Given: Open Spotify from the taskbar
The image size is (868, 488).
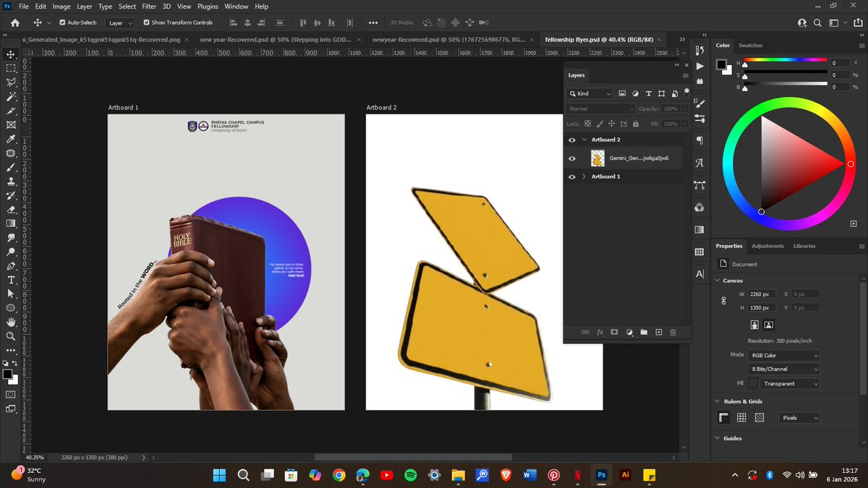Looking at the screenshot, I should 410,475.
